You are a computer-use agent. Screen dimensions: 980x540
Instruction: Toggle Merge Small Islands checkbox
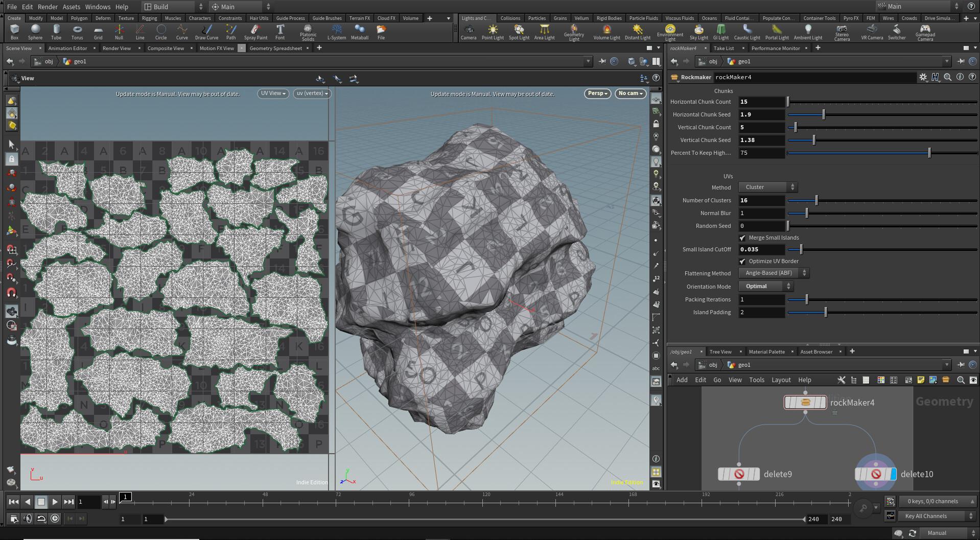742,238
